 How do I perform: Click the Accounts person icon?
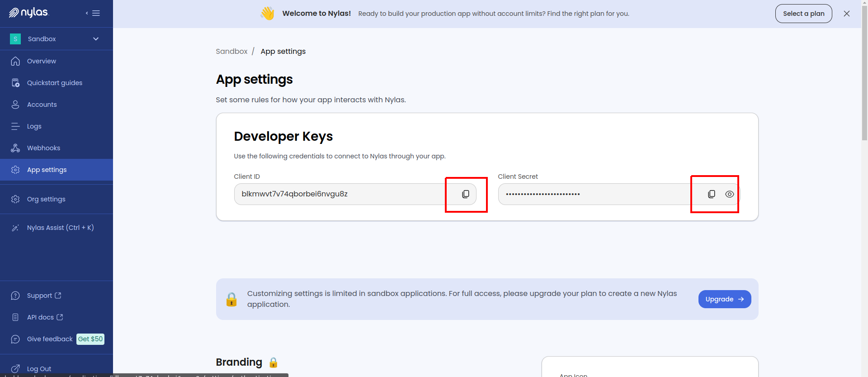(x=15, y=105)
